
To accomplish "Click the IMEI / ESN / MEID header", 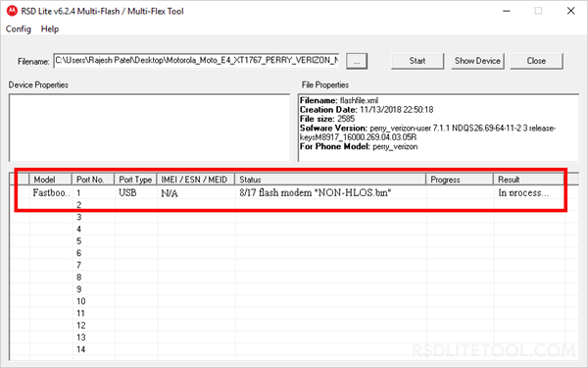I will (x=196, y=180).
